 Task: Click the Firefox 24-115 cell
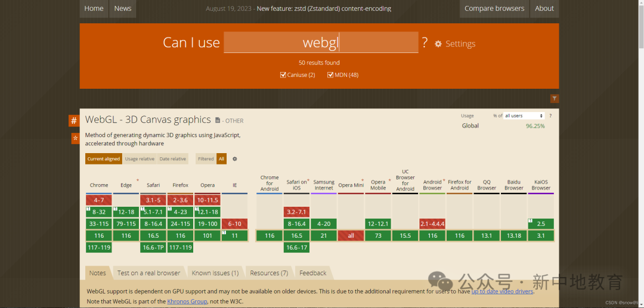[x=180, y=224]
